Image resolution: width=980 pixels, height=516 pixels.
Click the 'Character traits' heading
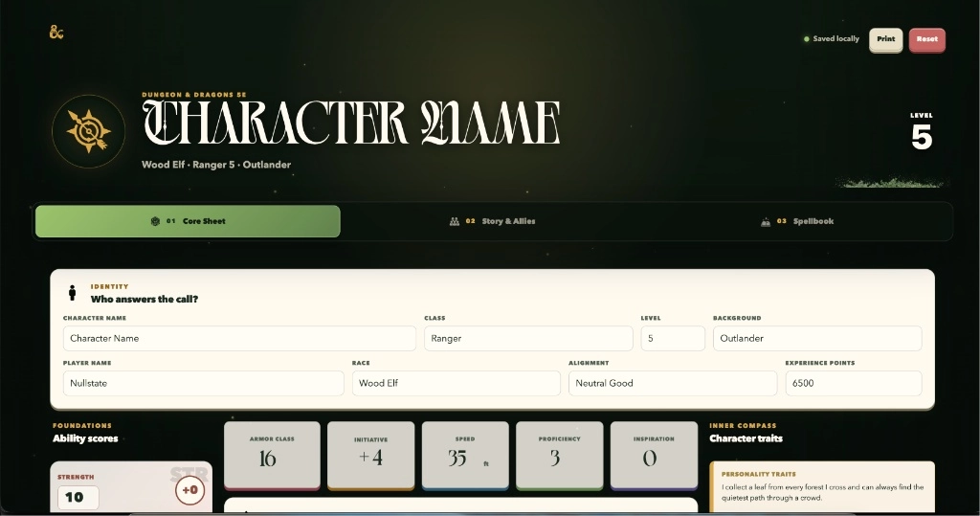tap(746, 438)
